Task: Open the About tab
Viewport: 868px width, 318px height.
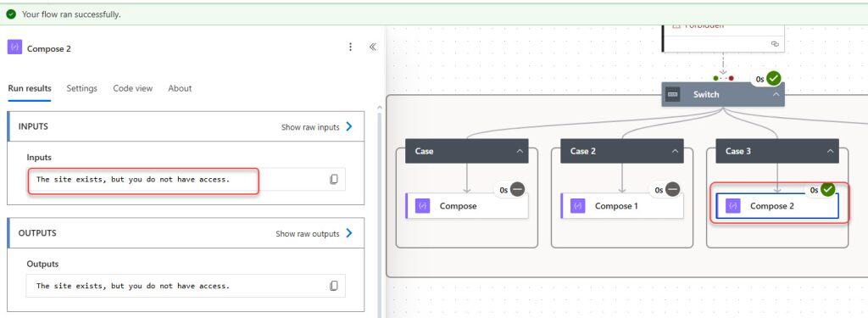Action: pos(180,88)
